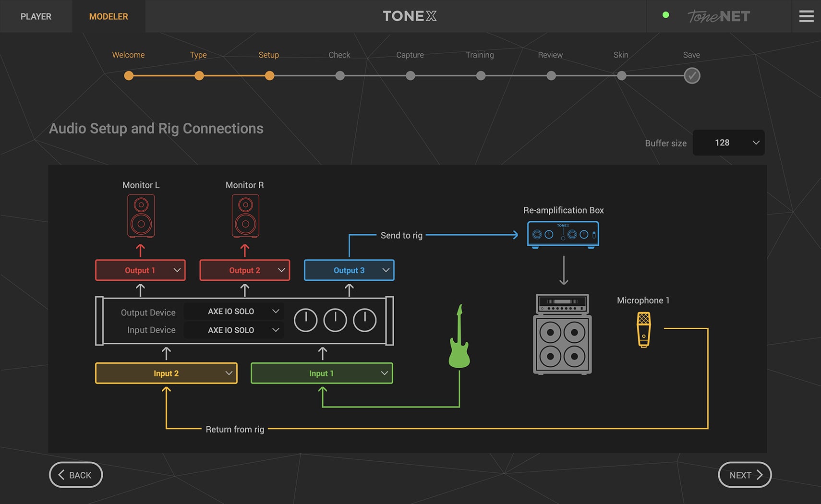Click the Welcome progress dot
The width and height of the screenshot is (821, 504).
click(x=129, y=75)
